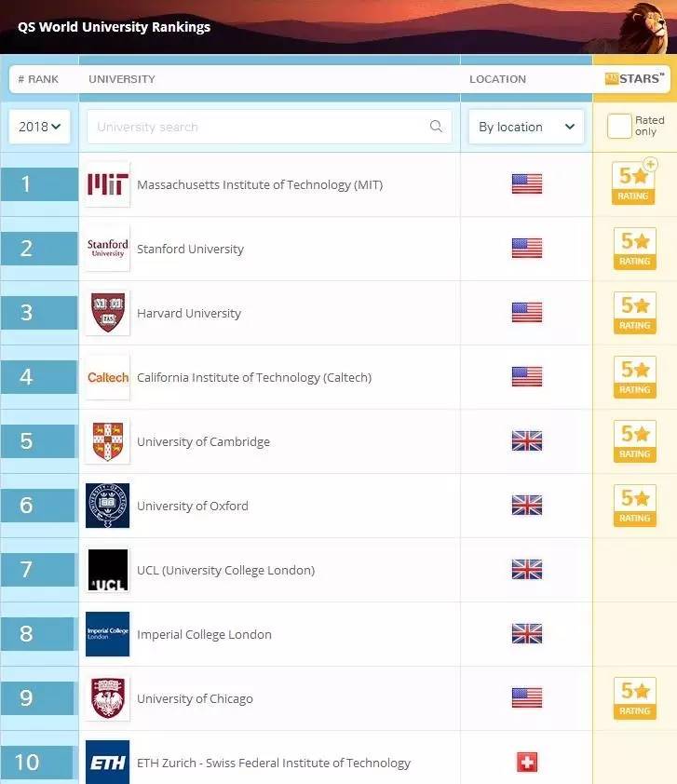Open the University of Oxford link

click(x=193, y=506)
